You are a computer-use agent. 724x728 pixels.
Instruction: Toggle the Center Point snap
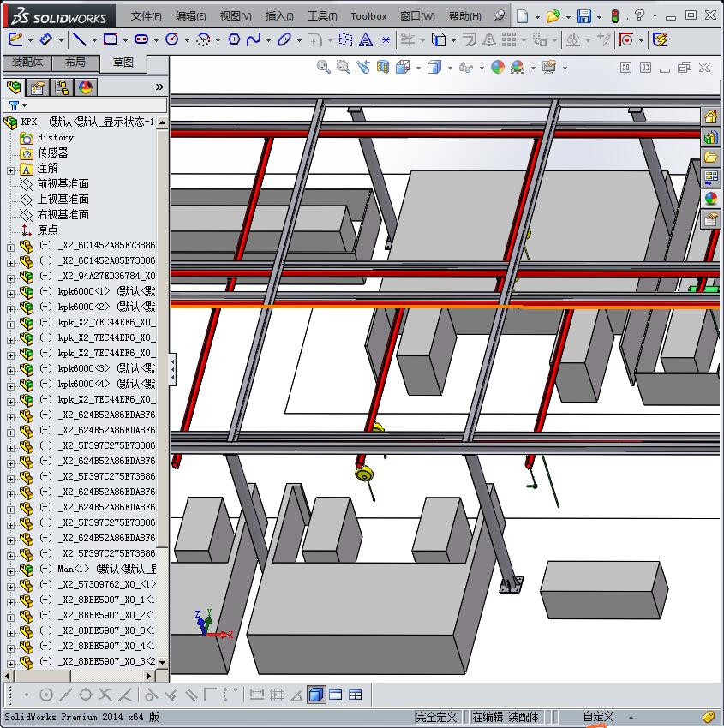(46, 695)
